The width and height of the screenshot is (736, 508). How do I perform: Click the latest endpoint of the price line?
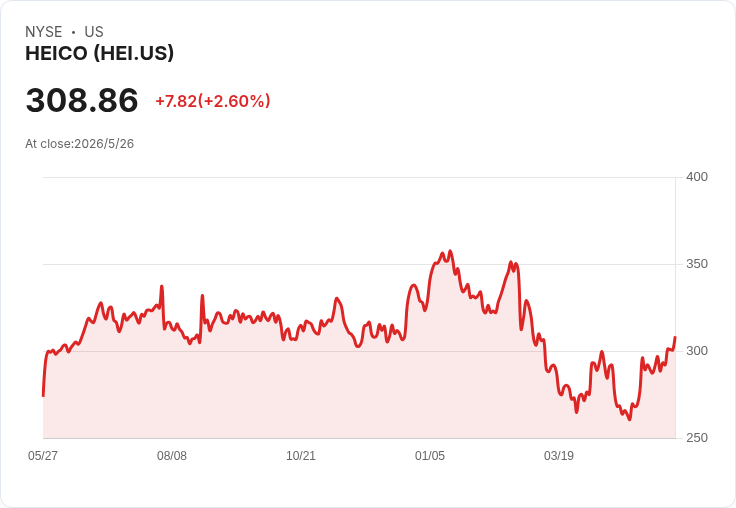pos(675,337)
